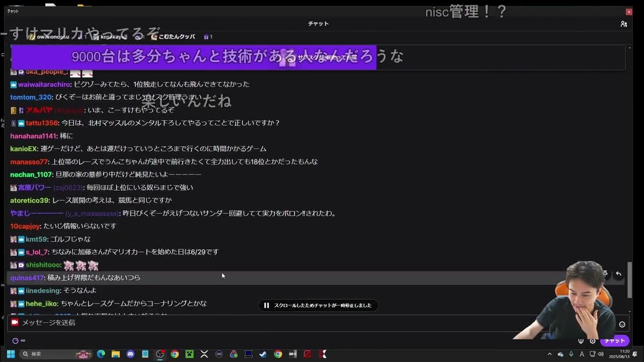Toggle the IME input mode A indicator
644x362 pixels.
582,354
